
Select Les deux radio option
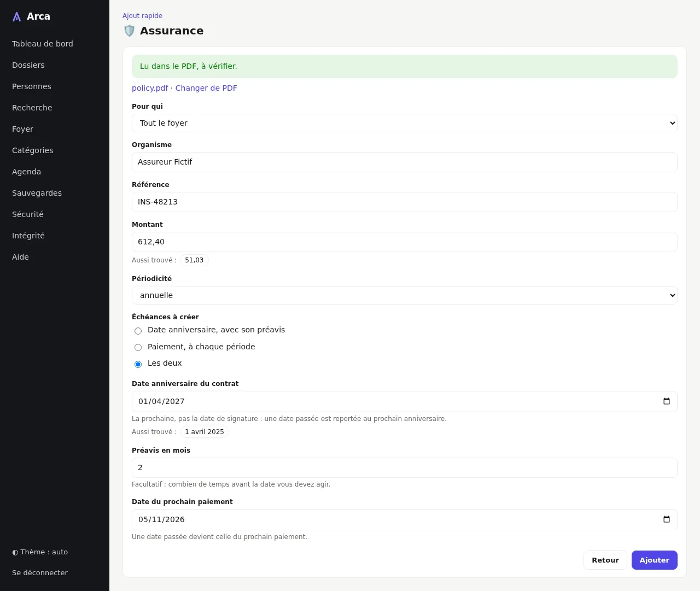pos(138,364)
